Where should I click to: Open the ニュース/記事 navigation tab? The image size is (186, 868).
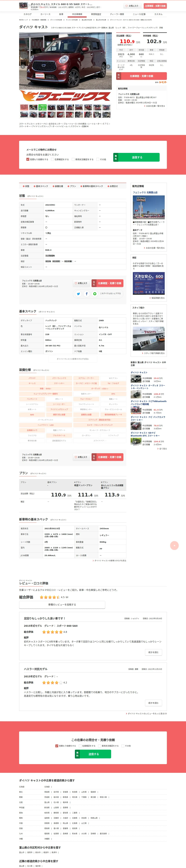(x=139, y=14)
